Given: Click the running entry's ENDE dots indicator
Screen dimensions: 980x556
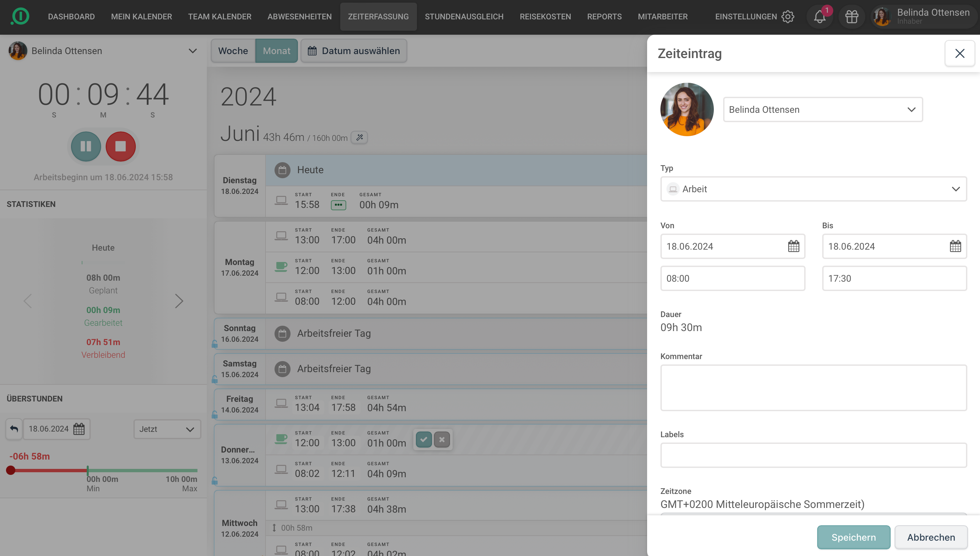Looking at the screenshot, I should click(x=338, y=205).
